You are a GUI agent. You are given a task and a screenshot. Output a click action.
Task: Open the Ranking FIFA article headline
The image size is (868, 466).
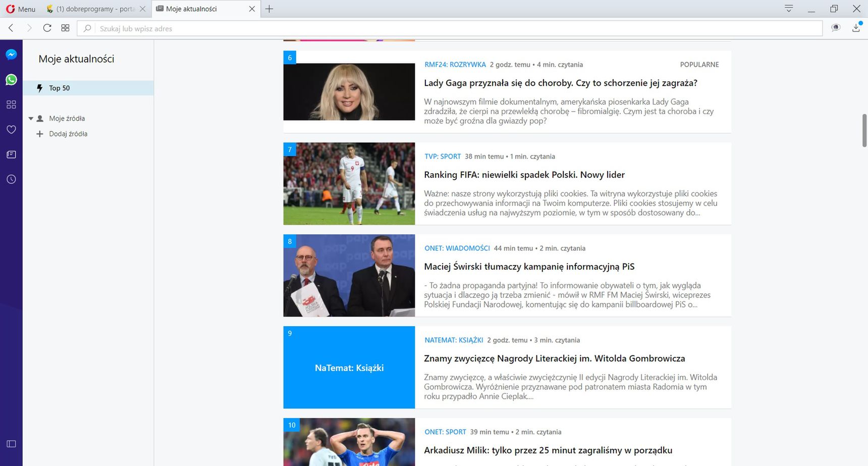[524, 175]
